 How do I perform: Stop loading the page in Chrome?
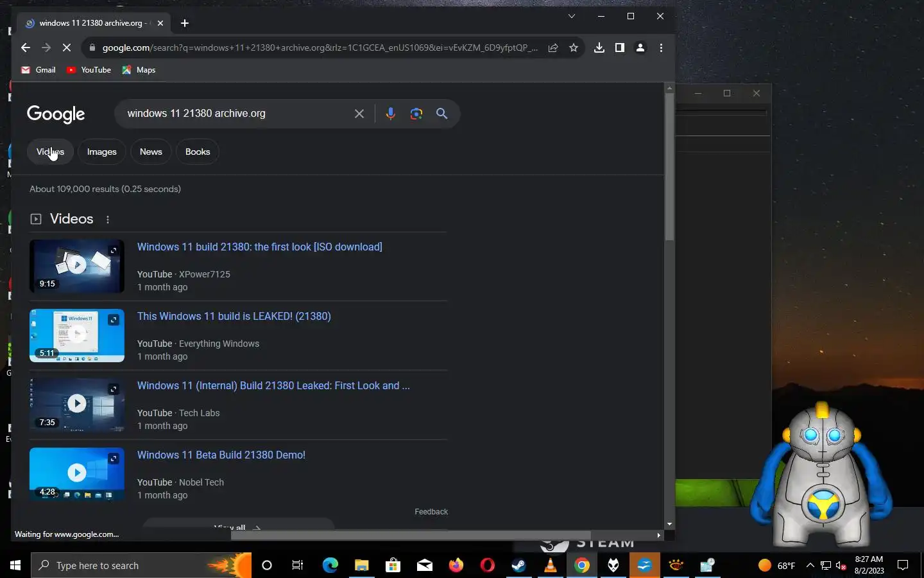pyautogui.click(x=67, y=48)
